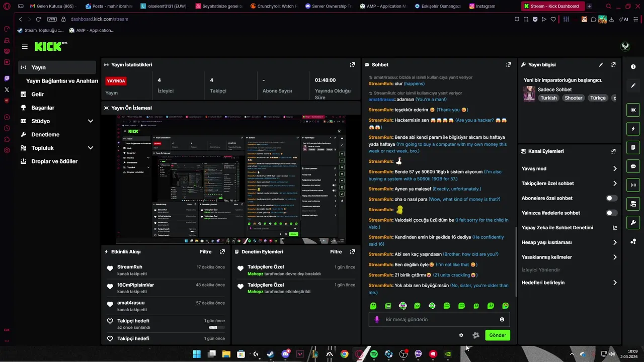Send message with Gönder button
Screen dimensions: 644x362
pyautogui.click(x=498, y=335)
